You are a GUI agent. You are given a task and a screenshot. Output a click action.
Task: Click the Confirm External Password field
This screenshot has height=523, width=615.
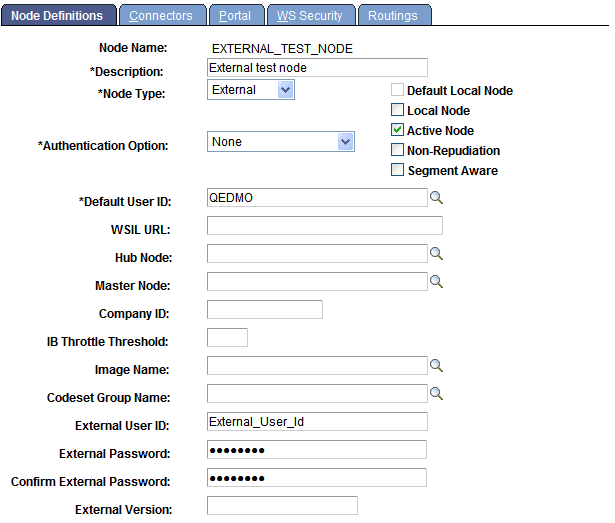click(x=317, y=477)
